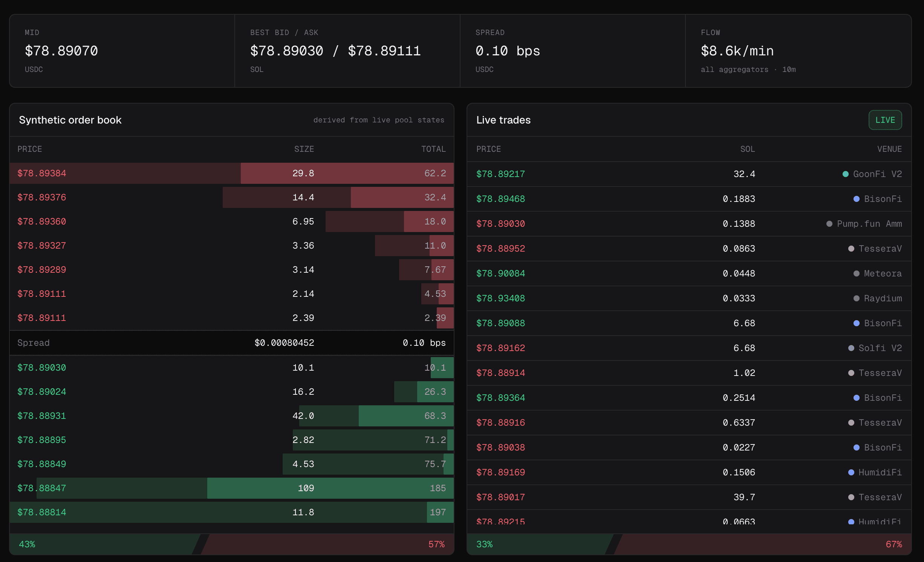
Task: Click the SOL column header in Live trades
Action: [748, 149]
